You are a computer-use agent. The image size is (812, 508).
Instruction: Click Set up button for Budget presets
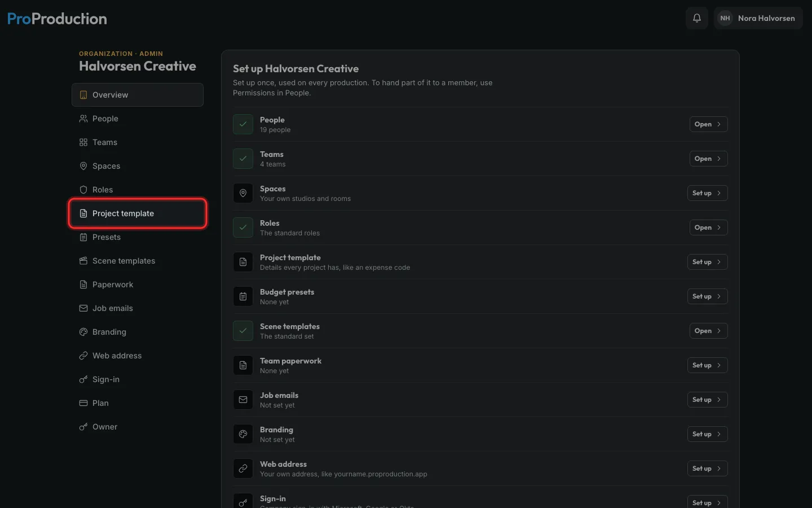707,296
